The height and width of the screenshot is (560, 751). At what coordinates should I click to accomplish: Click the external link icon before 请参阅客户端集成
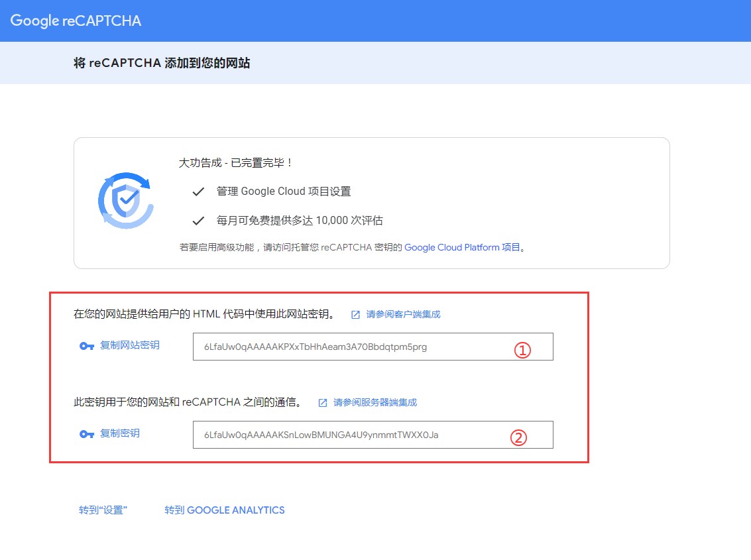(x=355, y=315)
